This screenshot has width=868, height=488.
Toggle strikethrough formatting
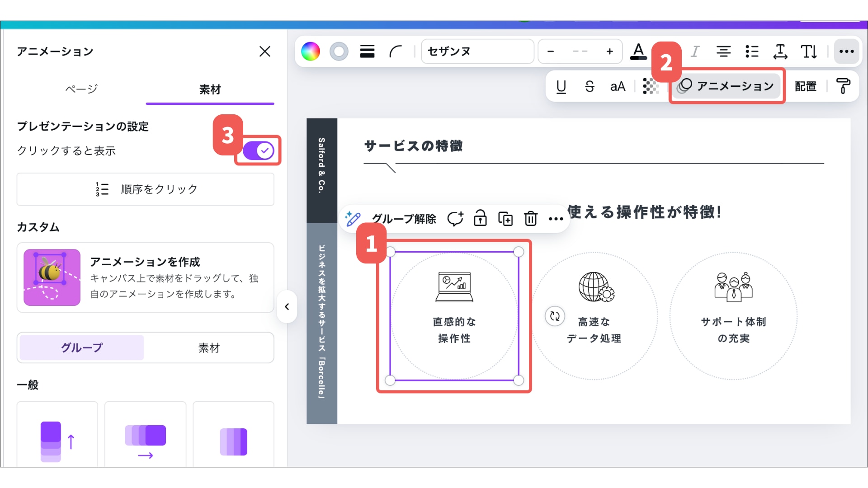tap(590, 86)
